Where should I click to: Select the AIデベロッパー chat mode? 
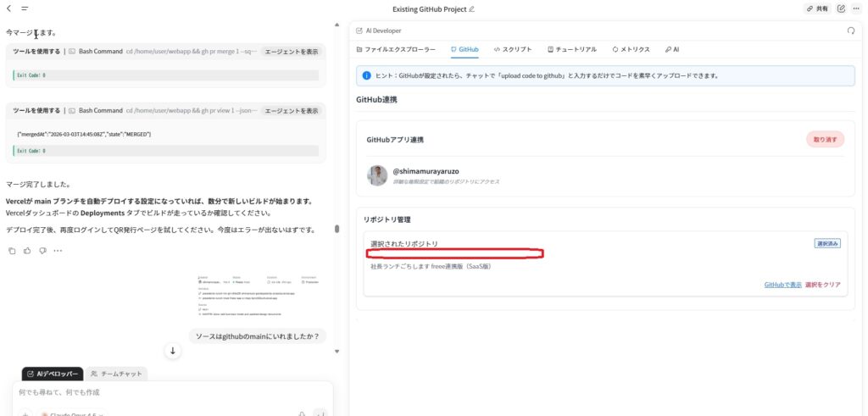[53, 373]
